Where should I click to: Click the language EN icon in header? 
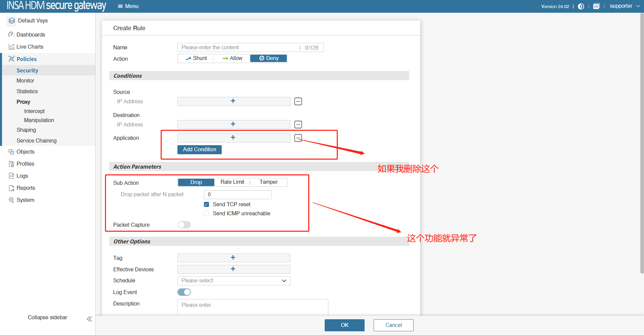[596, 6]
